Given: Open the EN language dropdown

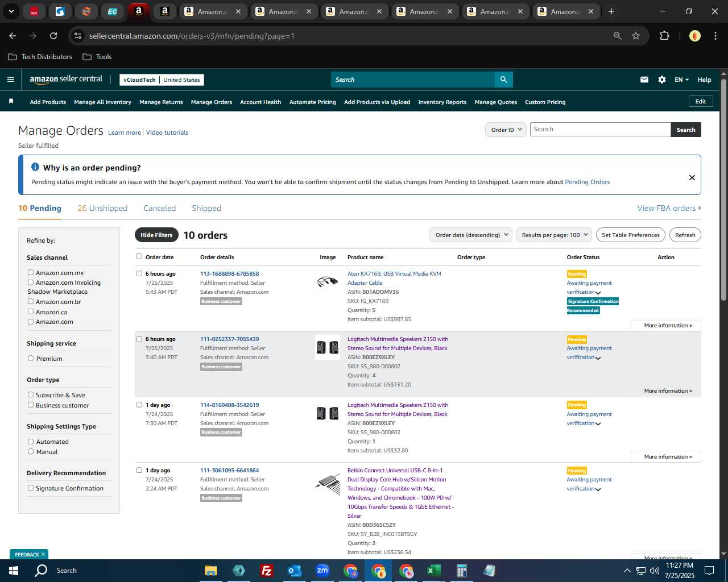Looking at the screenshot, I should tap(681, 80).
